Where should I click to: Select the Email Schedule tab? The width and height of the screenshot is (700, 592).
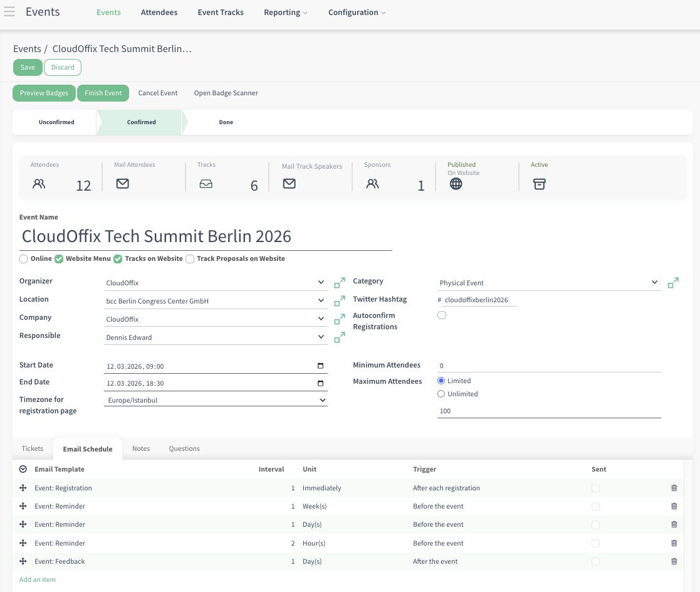tap(88, 449)
